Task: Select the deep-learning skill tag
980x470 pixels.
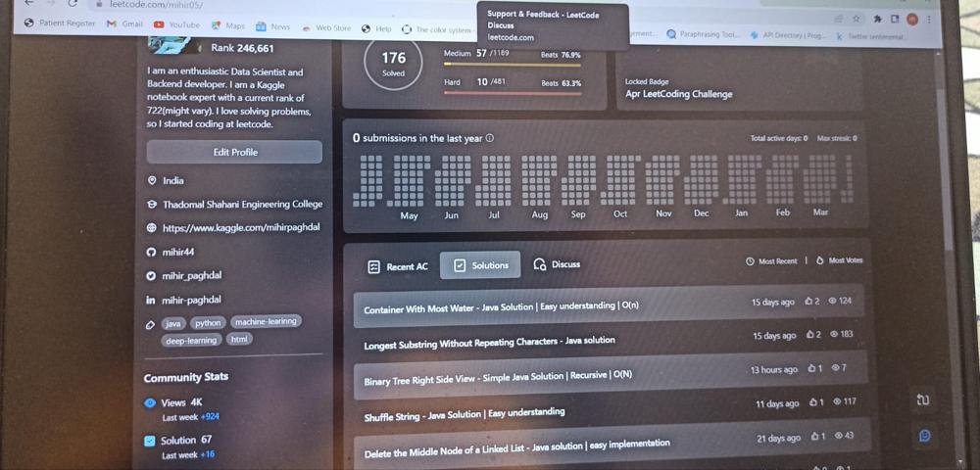Action: (x=191, y=340)
